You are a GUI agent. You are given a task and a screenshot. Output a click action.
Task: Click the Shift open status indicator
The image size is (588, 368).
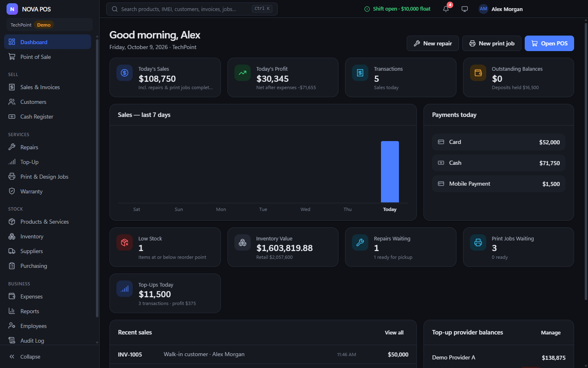tap(397, 9)
